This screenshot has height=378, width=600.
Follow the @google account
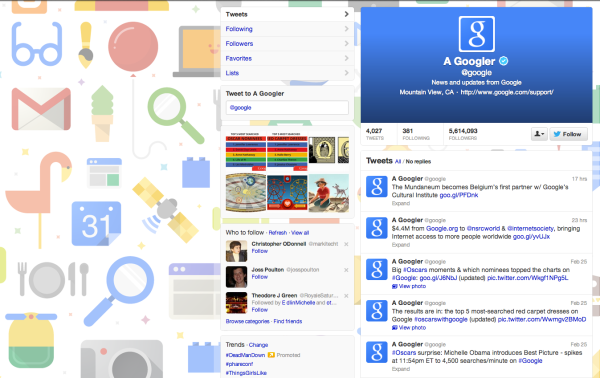click(568, 134)
